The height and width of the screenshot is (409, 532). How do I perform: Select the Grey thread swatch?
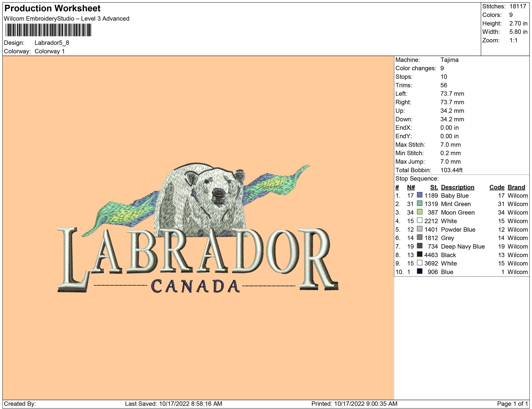click(x=419, y=237)
